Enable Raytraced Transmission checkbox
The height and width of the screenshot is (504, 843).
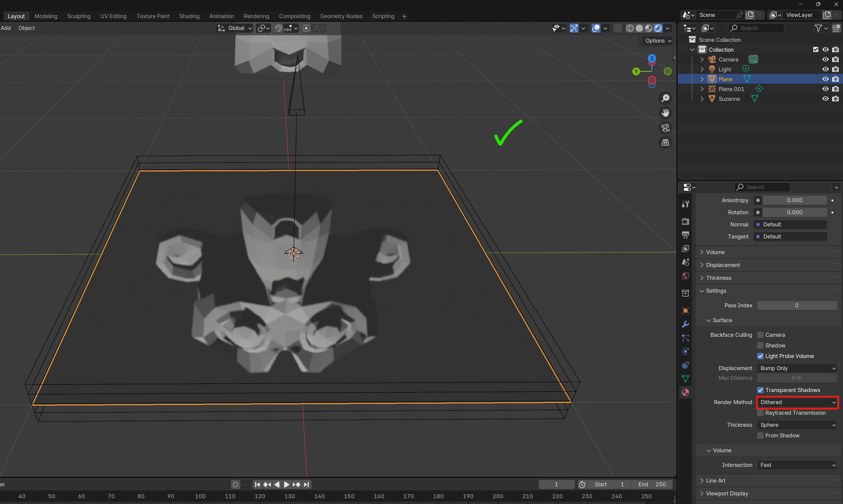pyautogui.click(x=760, y=413)
